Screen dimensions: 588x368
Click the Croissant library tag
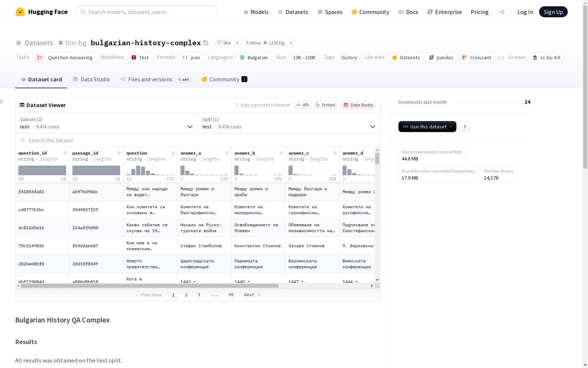point(477,57)
